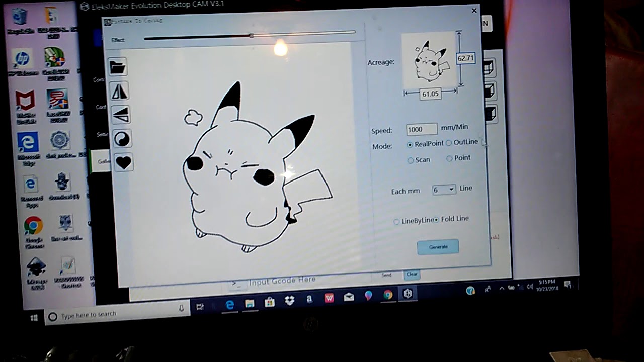This screenshot has height=362, width=644.
Task: Click the height value 62.71 field
Action: pos(465,58)
